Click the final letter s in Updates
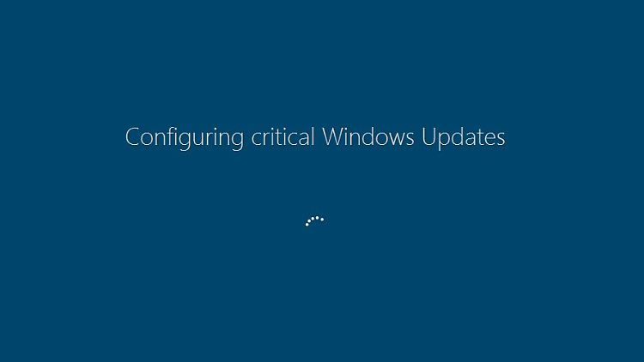This screenshot has height=362, width=644. pyautogui.click(x=501, y=140)
